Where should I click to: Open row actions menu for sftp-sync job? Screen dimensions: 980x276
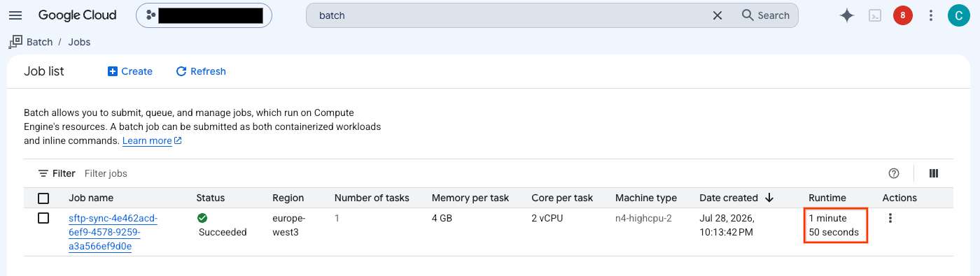click(890, 218)
